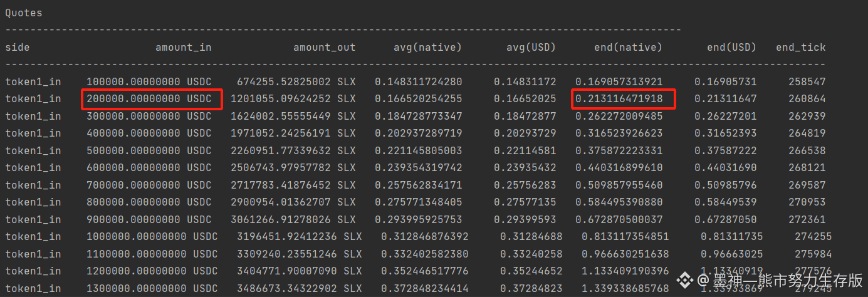Click end(native) value "0.584495390880"
Screen dimensions: 868x297
coord(619,202)
